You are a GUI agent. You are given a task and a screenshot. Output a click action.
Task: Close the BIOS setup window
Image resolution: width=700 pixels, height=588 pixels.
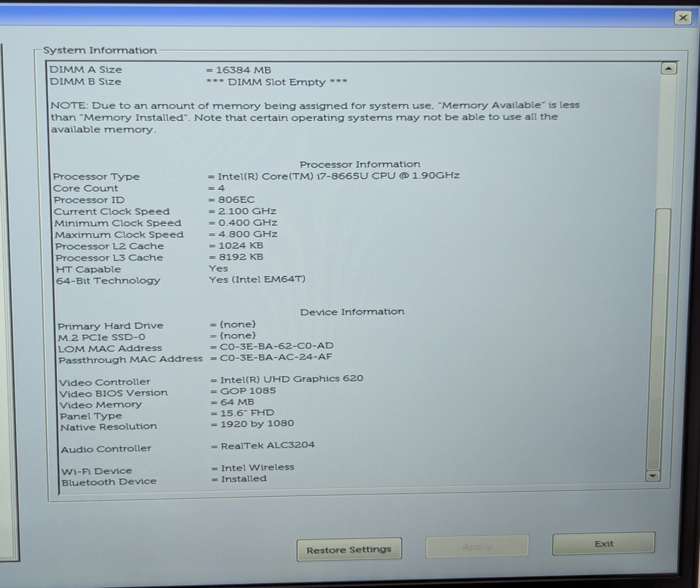click(682, 18)
